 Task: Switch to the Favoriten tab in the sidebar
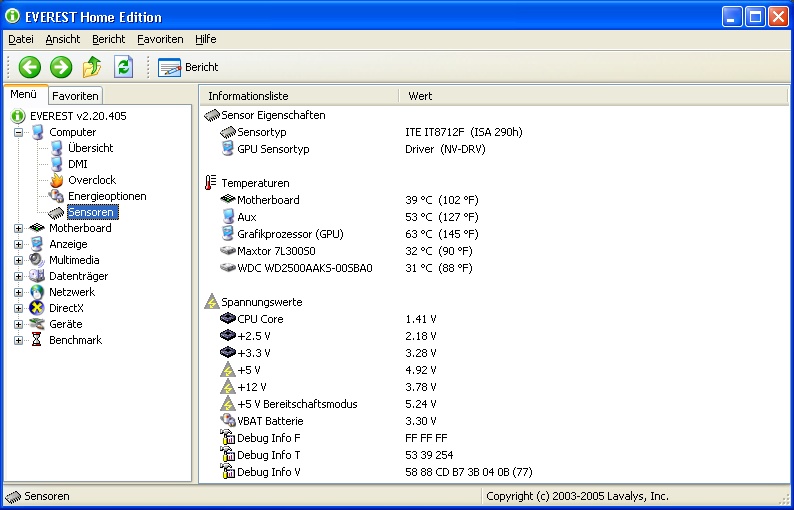pyautogui.click(x=75, y=96)
